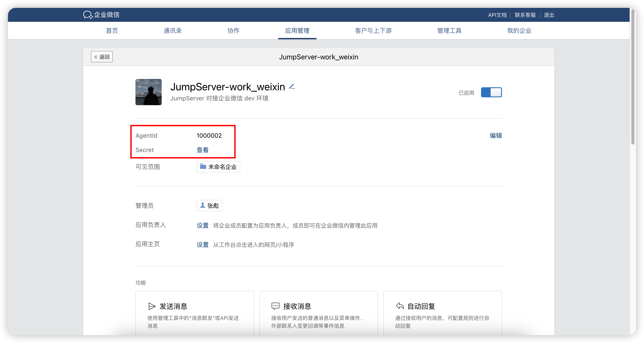
Task: Click the 张彪 administrator tag
Action: pyautogui.click(x=209, y=206)
